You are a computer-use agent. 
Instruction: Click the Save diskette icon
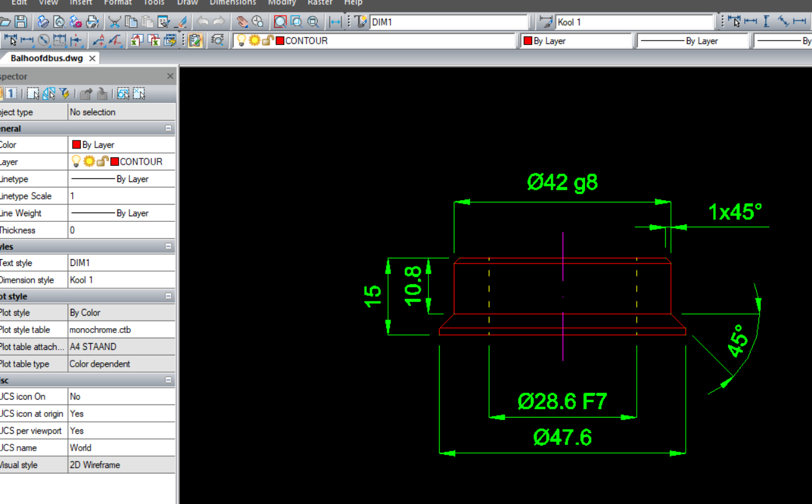coord(21,22)
